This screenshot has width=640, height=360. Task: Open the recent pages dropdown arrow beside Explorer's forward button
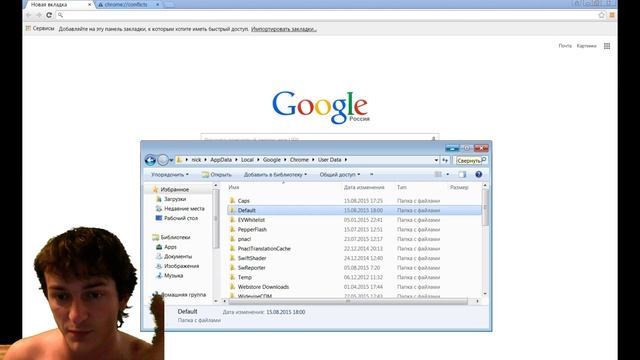(171, 160)
